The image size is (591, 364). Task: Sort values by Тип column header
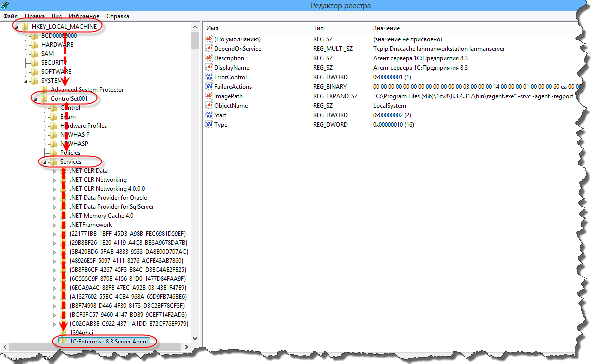pyautogui.click(x=339, y=28)
